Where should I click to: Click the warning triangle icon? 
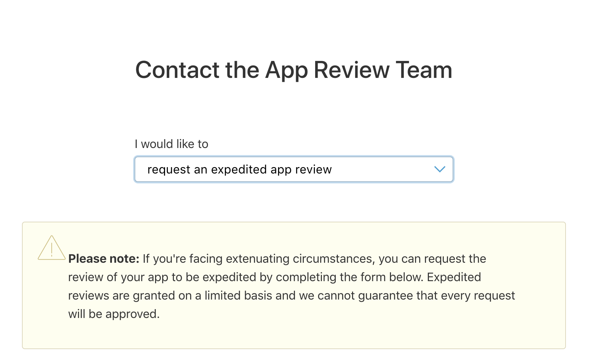coord(52,248)
